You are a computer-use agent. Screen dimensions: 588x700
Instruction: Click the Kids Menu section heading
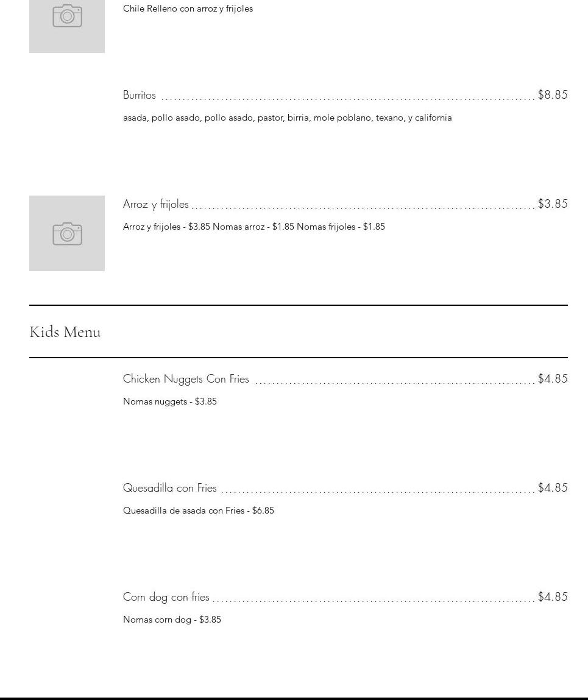coord(65,332)
